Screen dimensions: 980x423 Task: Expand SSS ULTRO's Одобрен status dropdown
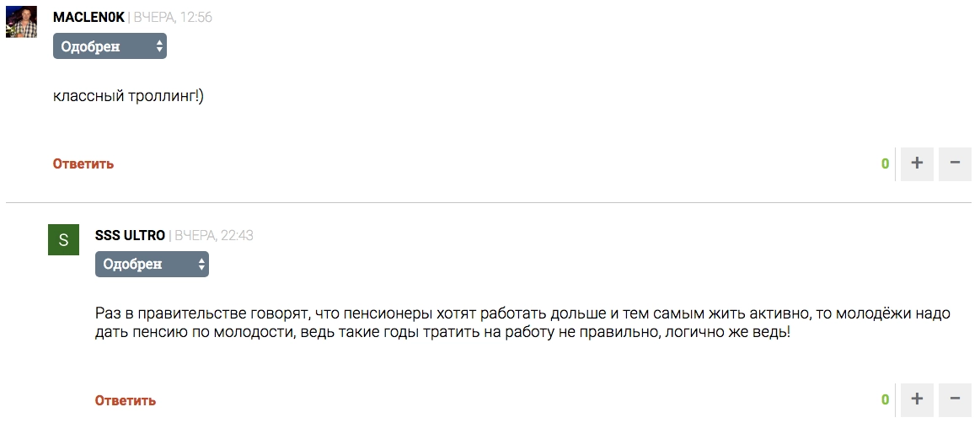click(152, 265)
